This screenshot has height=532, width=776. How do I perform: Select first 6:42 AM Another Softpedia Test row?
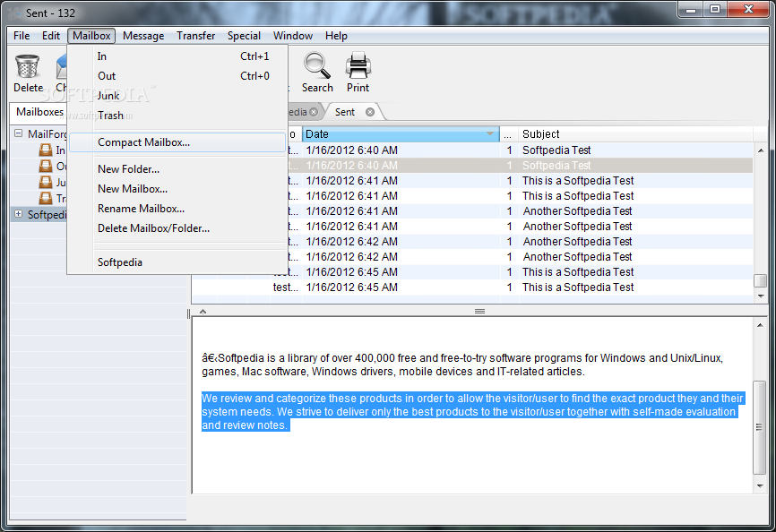click(520, 242)
